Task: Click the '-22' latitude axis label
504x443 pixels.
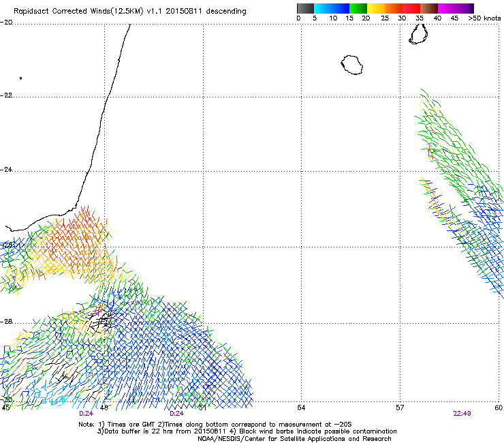Action: tap(6, 95)
